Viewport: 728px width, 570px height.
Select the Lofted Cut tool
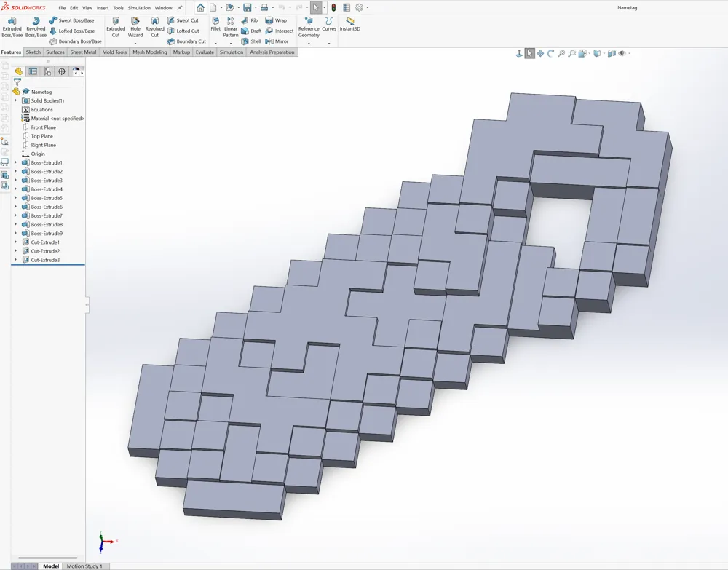tap(183, 31)
